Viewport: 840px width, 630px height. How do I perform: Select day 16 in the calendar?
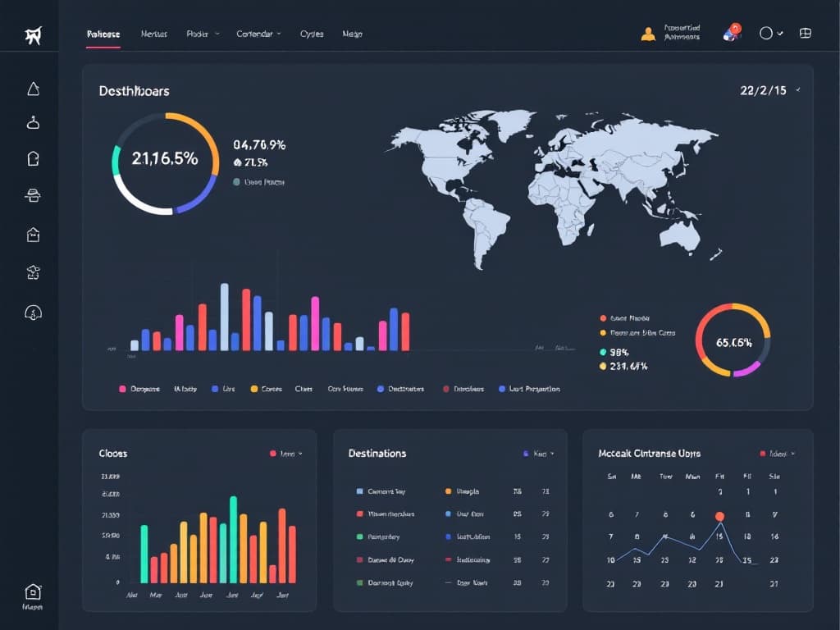[774, 536]
